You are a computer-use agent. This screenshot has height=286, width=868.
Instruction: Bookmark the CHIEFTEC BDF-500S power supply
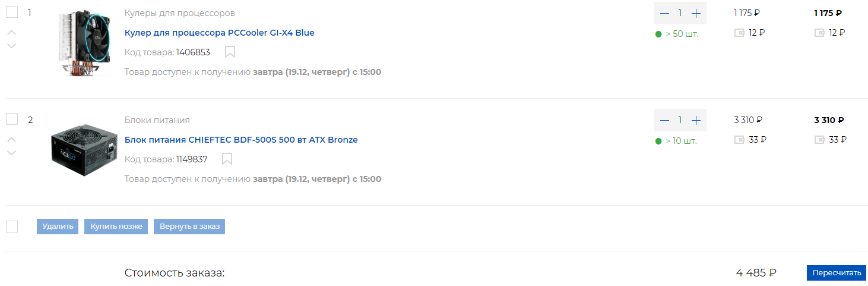(227, 159)
